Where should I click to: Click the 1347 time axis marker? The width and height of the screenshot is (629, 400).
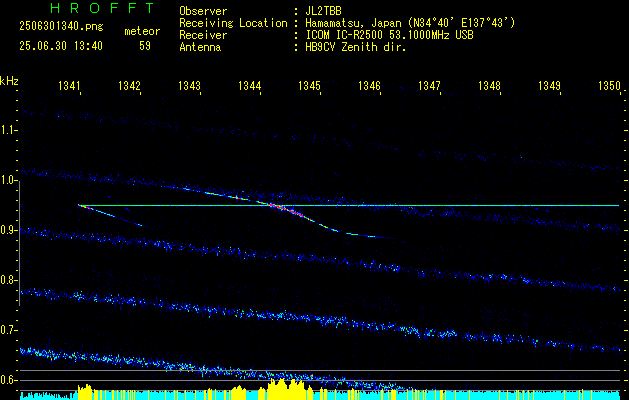click(x=429, y=85)
